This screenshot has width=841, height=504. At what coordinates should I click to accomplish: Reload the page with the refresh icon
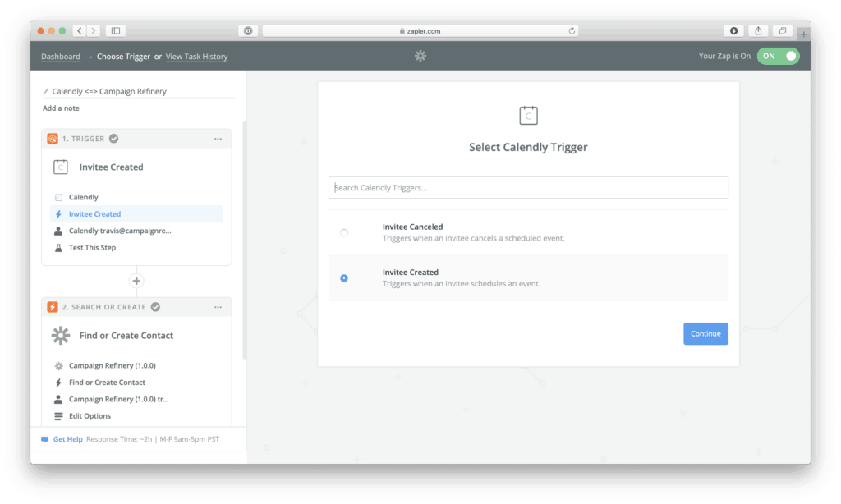[x=572, y=30]
